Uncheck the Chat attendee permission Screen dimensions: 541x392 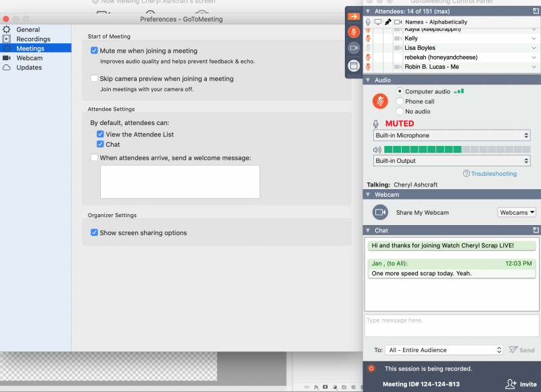tap(100, 144)
